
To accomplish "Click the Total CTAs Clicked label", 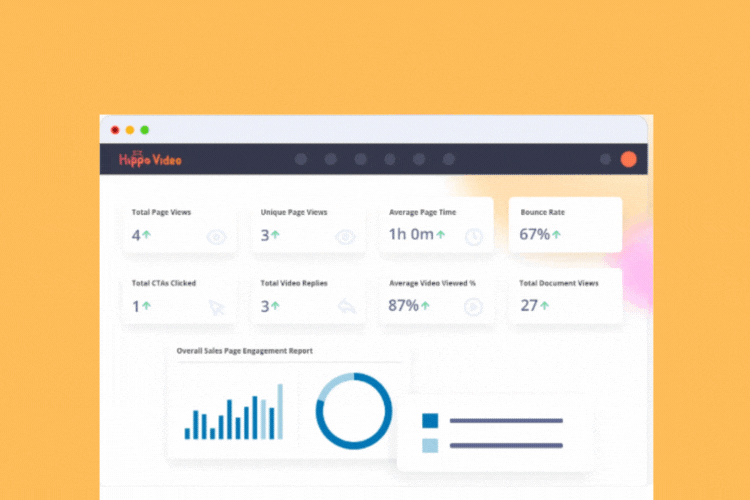I will [164, 283].
